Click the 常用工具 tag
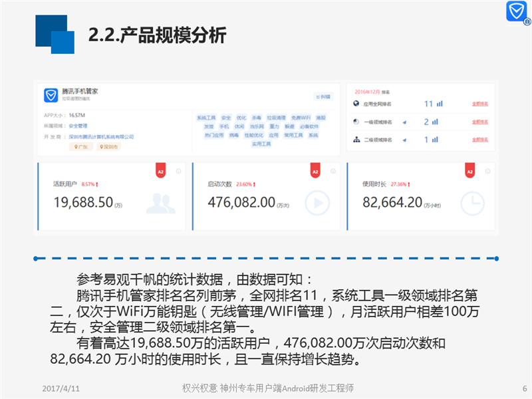This screenshot has height=399, width=532. click(293, 136)
